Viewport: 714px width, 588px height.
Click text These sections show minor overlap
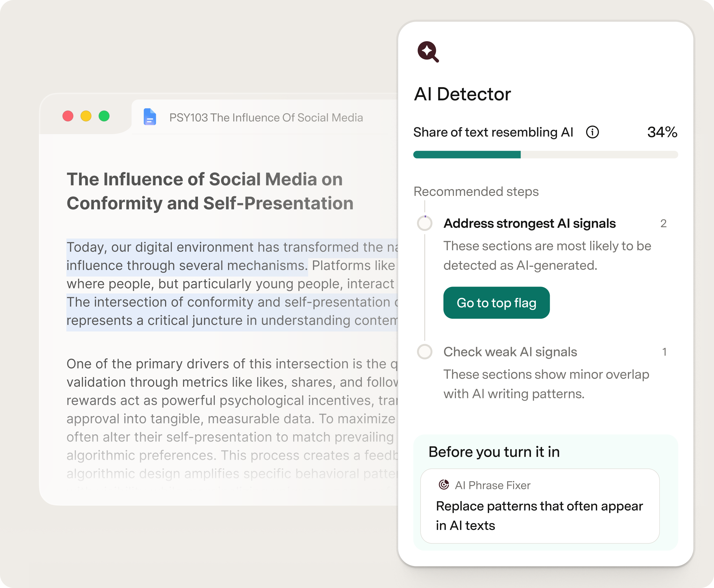click(x=546, y=384)
